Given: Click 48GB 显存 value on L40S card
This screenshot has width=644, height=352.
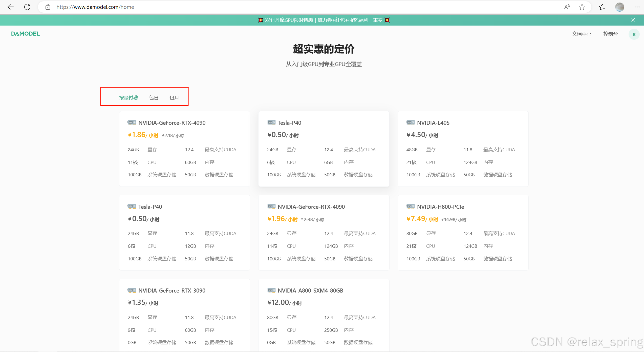Looking at the screenshot, I should coord(412,150).
